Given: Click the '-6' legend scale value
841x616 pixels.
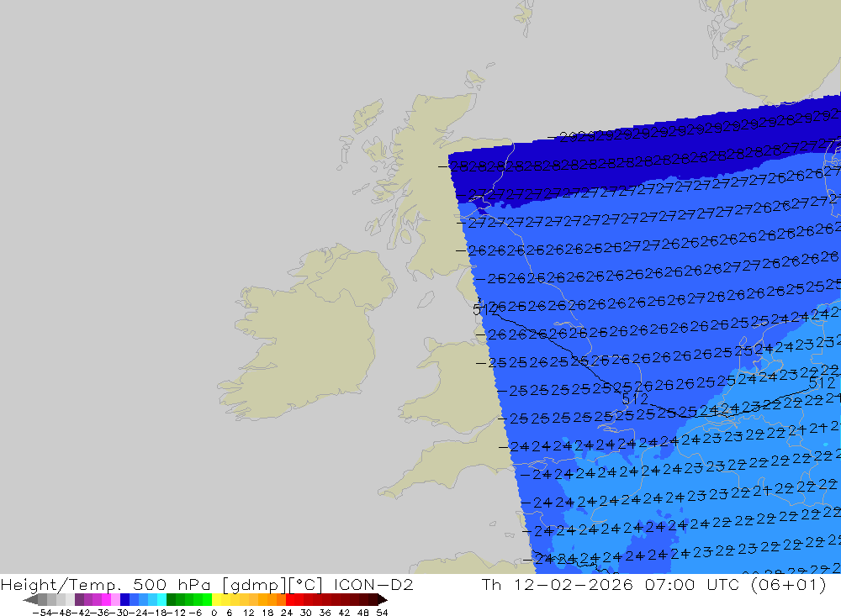Looking at the screenshot, I should pyautogui.click(x=195, y=613).
